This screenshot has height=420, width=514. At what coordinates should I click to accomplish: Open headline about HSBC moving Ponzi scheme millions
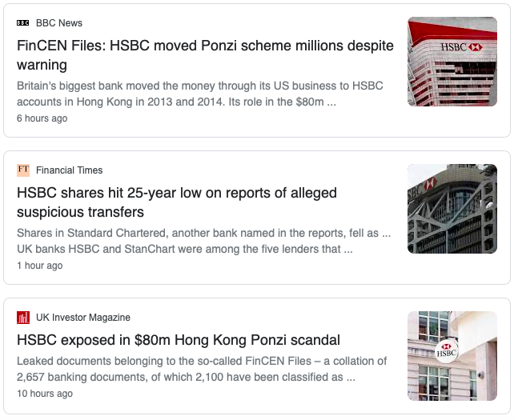[205, 55]
